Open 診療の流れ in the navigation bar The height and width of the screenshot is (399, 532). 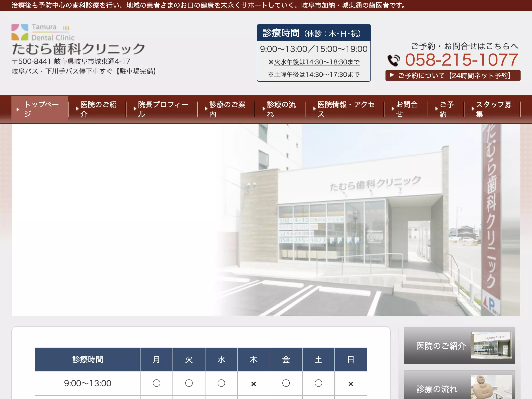(x=280, y=109)
